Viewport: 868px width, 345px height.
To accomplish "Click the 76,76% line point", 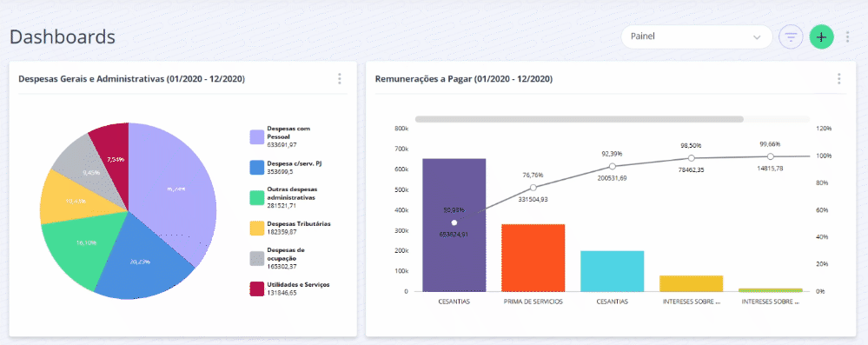I will pos(533,188).
